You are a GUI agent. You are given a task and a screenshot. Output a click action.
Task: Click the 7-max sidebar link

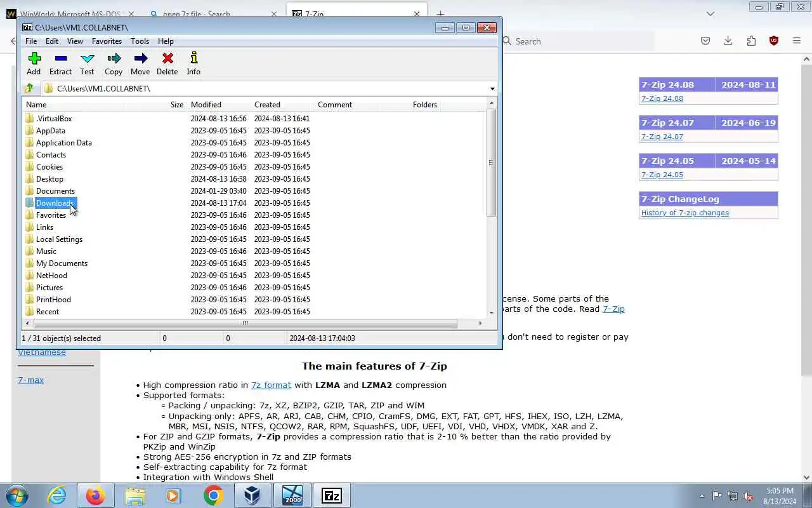(x=30, y=380)
